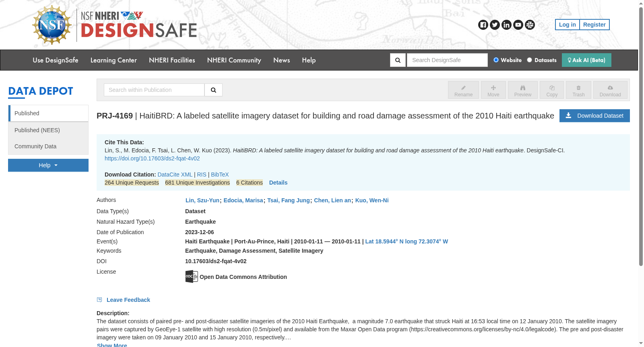Select the Datasets search radio button
The image size is (644, 347).
[530, 60]
